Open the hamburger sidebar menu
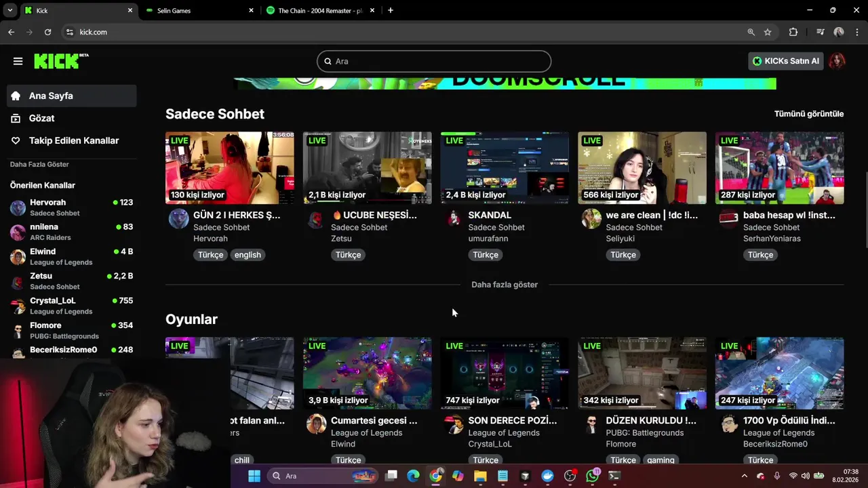This screenshot has height=488, width=868. (x=18, y=61)
